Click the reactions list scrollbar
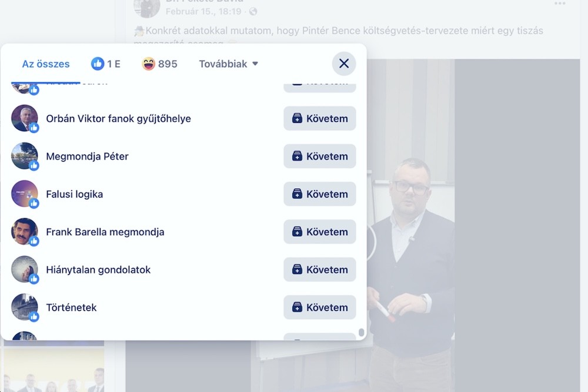The image size is (588, 392). pyautogui.click(x=361, y=333)
